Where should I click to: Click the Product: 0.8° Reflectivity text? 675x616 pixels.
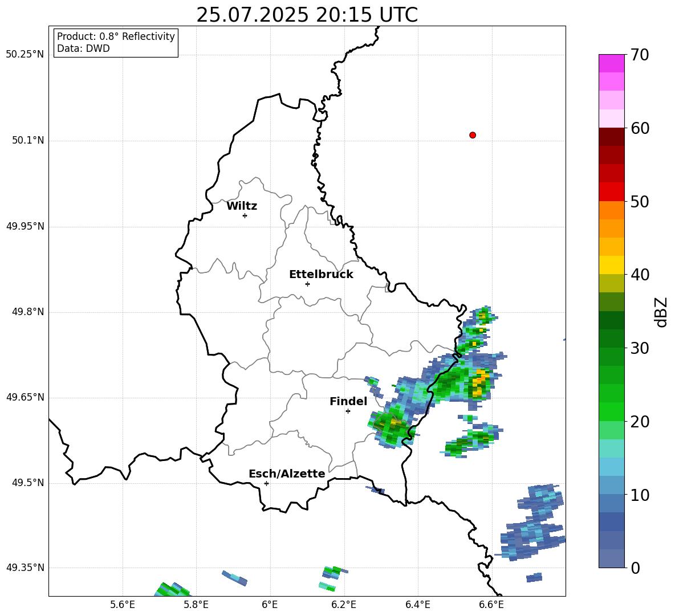(x=116, y=36)
